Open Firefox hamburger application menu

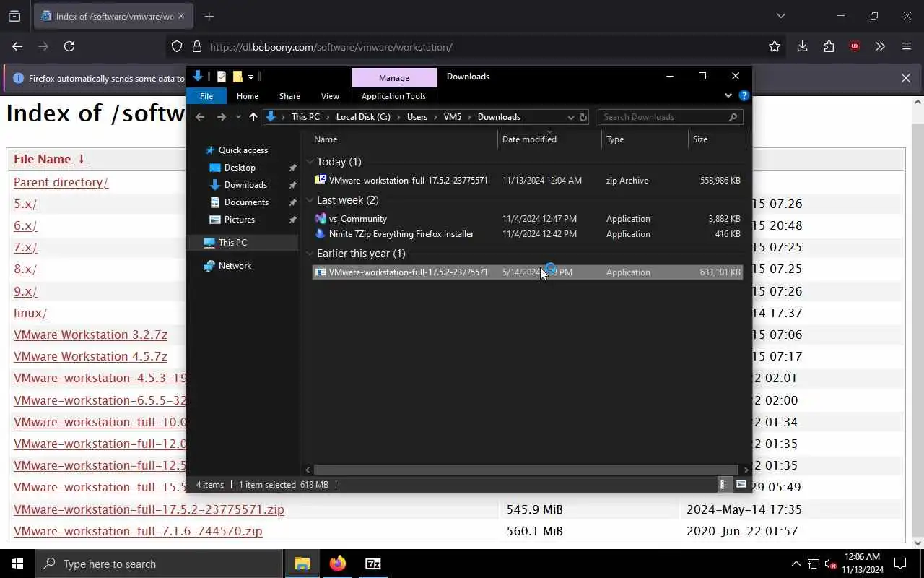point(907,46)
